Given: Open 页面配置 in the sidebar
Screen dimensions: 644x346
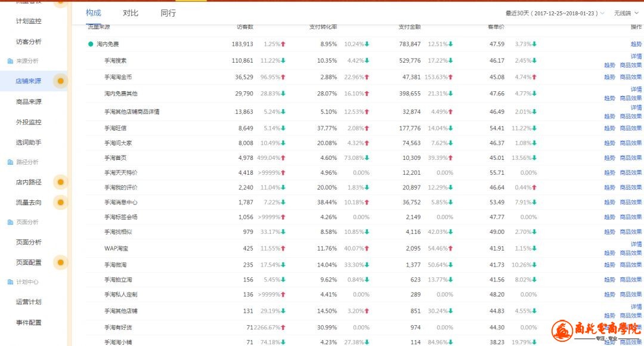Looking at the screenshot, I should (29, 262).
